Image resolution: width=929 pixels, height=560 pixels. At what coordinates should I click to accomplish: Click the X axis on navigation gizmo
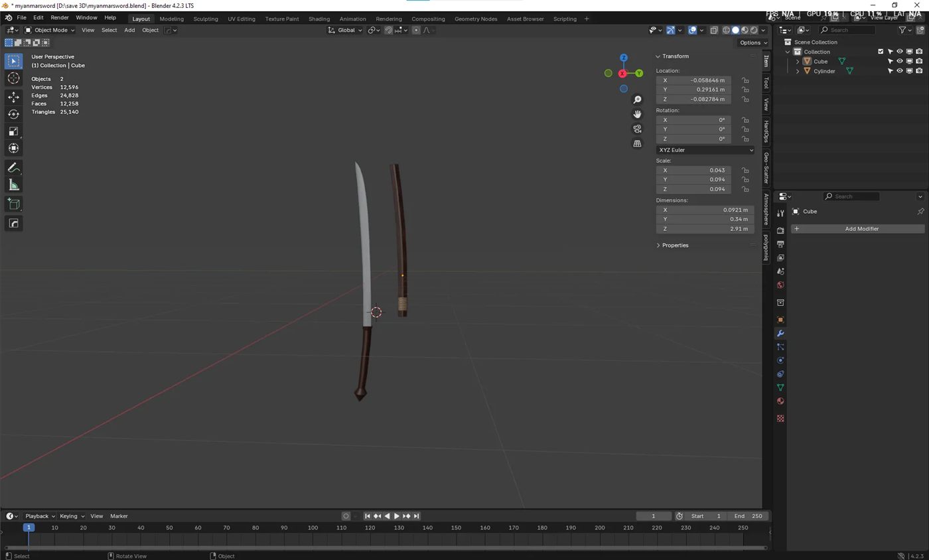622,74
